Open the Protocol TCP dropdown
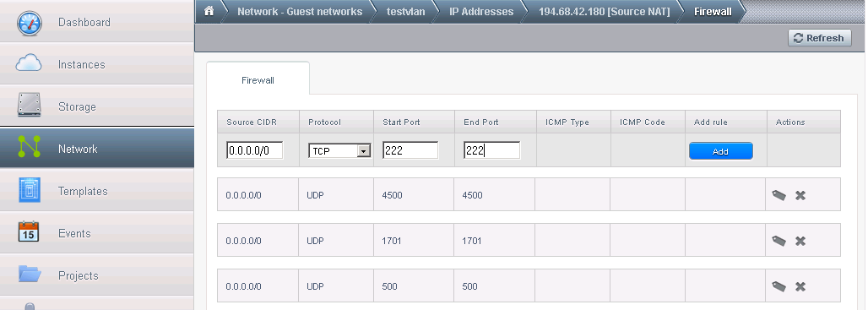The width and height of the screenshot is (868, 310). (339, 150)
